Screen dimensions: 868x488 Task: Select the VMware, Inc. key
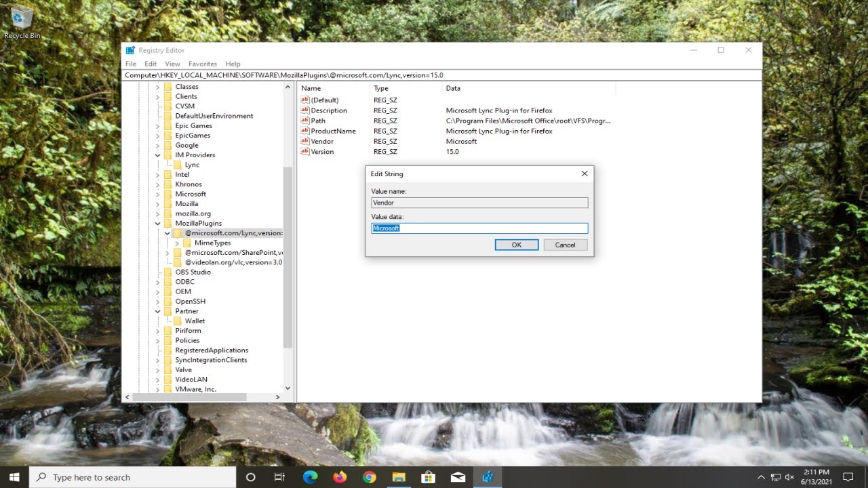pos(195,389)
